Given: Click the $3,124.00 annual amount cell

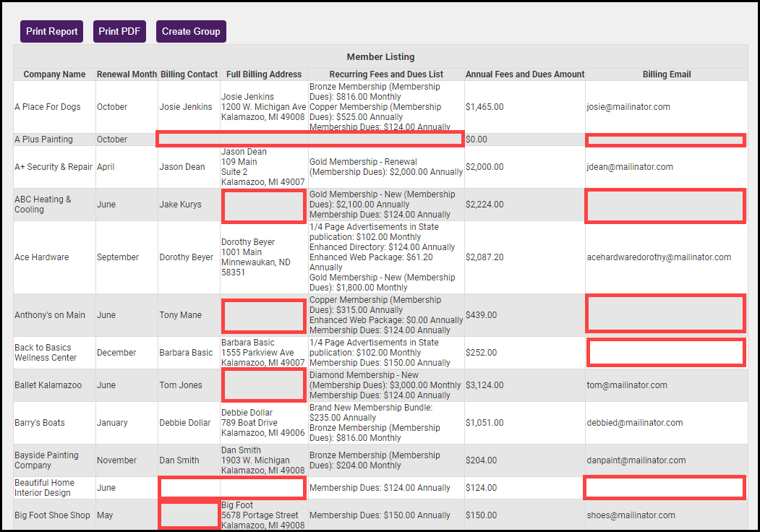Looking at the screenshot, I should click(484, 385).
